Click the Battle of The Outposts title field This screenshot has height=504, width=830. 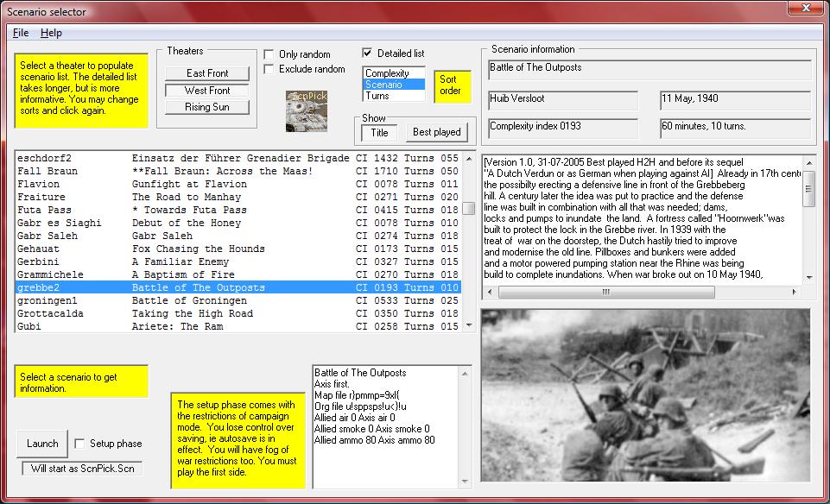click(649, 70)
